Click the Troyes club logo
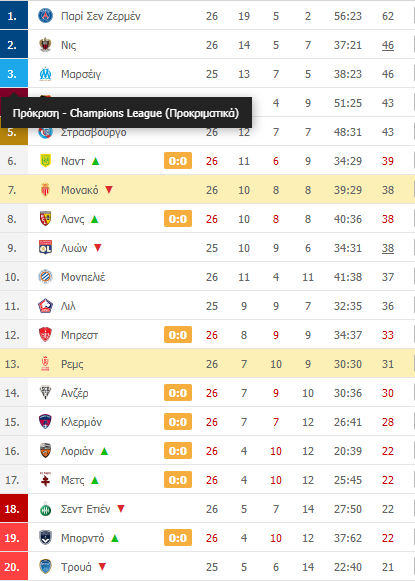This screenshot has width=415, height=581. click(45, 567)
